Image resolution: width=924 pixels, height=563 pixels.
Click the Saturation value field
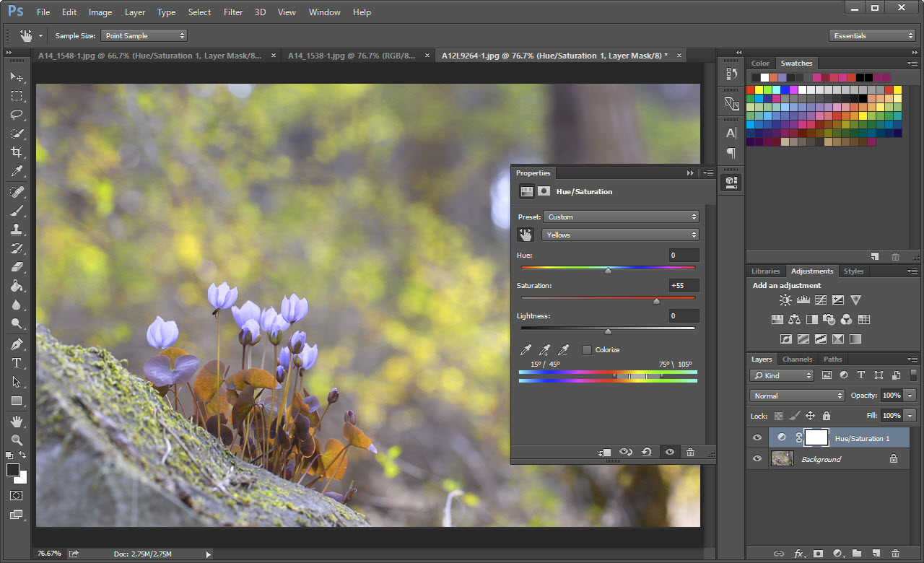[684, 285]
